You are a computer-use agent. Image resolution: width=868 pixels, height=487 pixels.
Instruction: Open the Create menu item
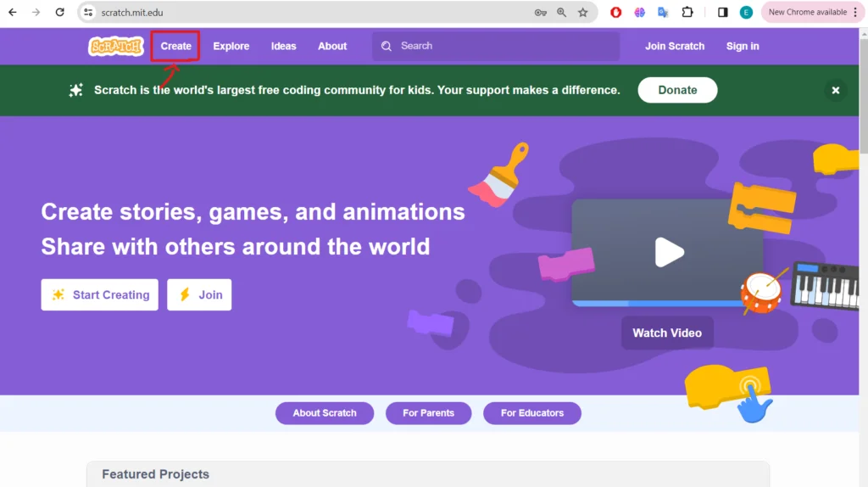point(175,46)
